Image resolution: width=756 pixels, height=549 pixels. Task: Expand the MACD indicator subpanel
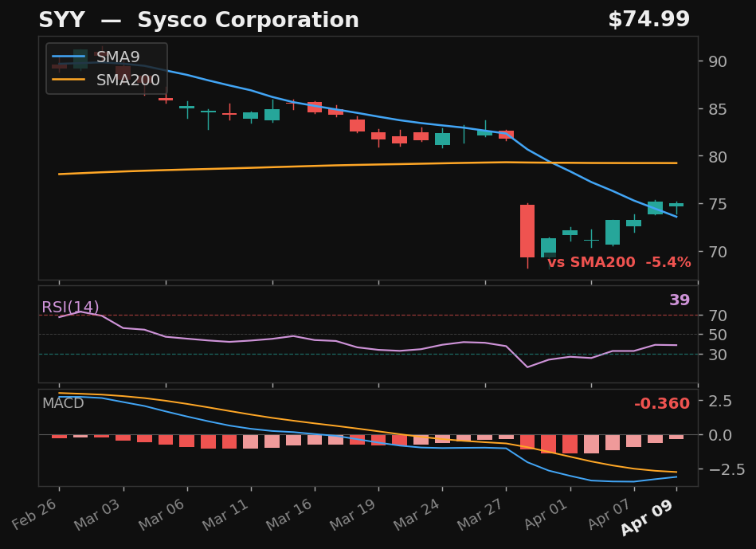click(366, 434)
